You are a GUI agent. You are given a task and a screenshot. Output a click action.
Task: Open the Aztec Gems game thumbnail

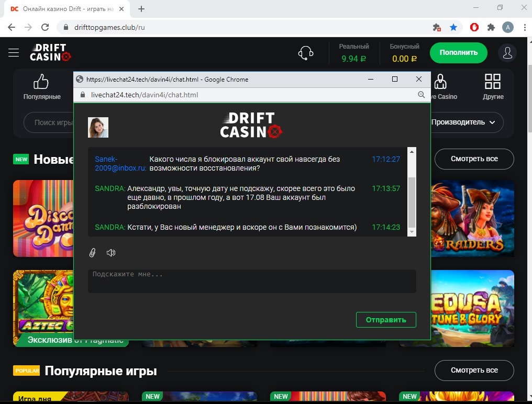[x=43, y=308]
